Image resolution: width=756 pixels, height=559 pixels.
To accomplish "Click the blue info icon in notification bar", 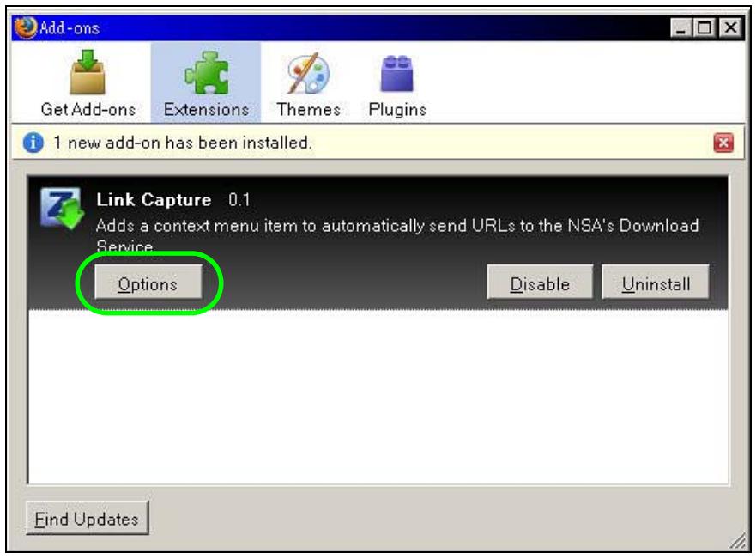I will tap(33, 143).
